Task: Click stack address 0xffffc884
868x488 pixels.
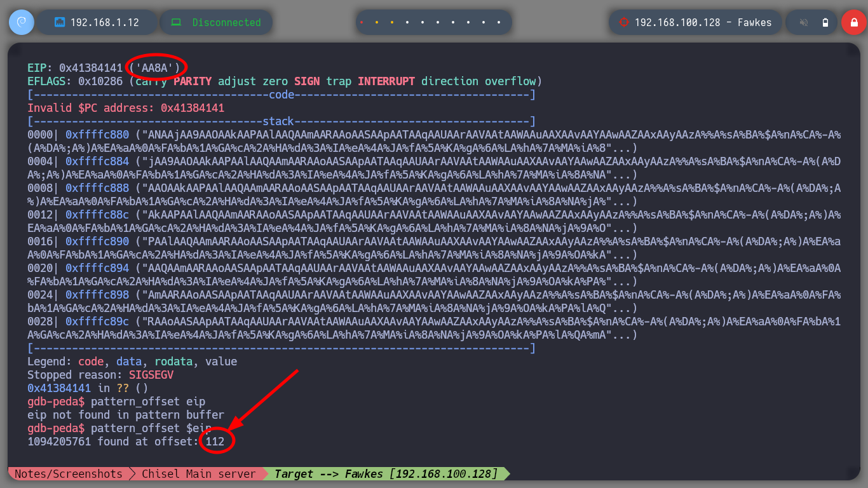Action: point(97,161)
